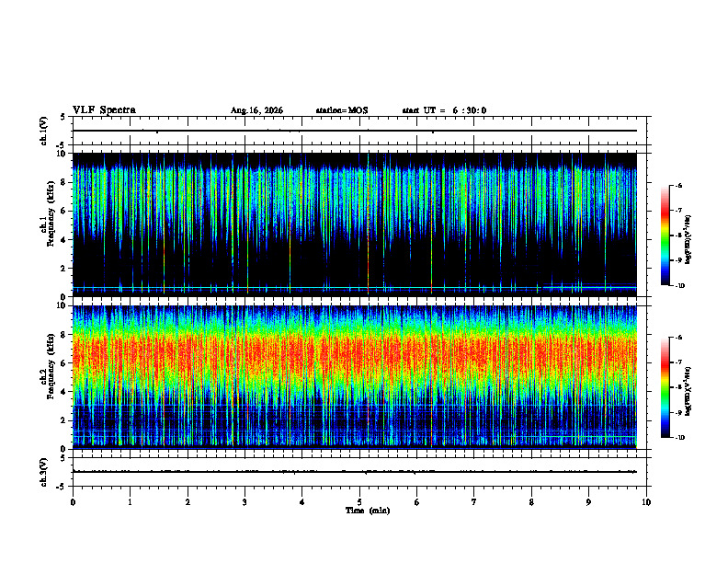Click the '9' tick on the time axis
This screenshot has width=728, height=563.
588,502
